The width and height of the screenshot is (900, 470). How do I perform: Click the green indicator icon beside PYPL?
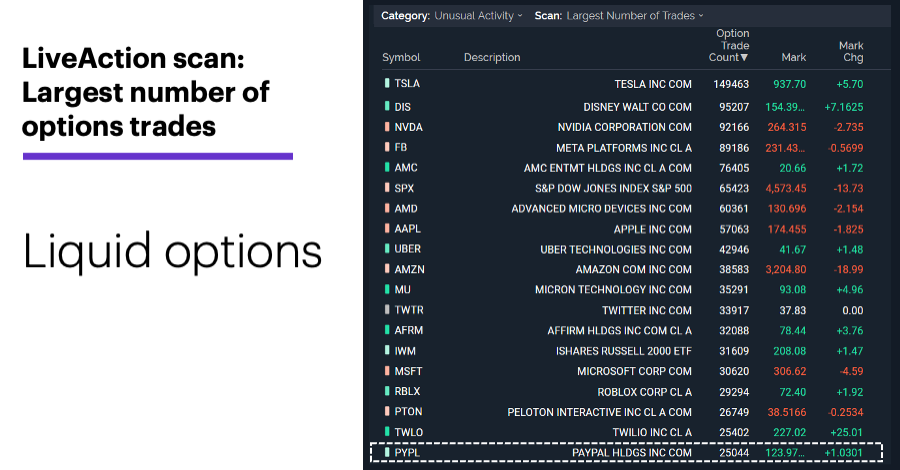pos(387,452)
